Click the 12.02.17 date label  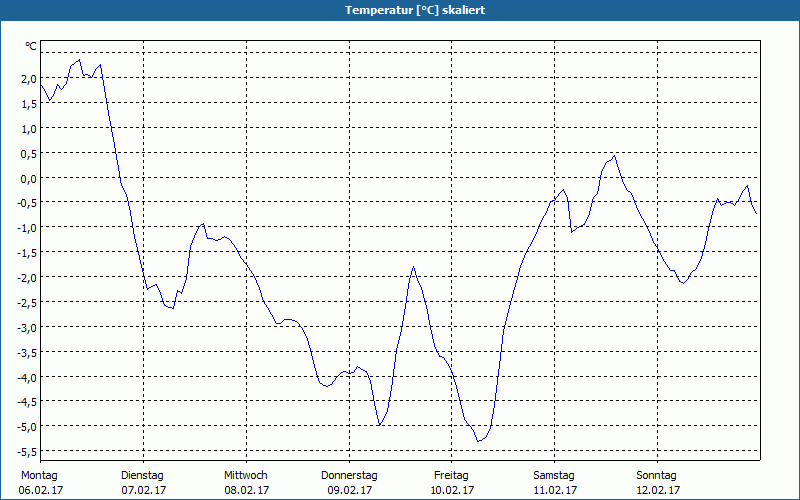coord(658,490)
